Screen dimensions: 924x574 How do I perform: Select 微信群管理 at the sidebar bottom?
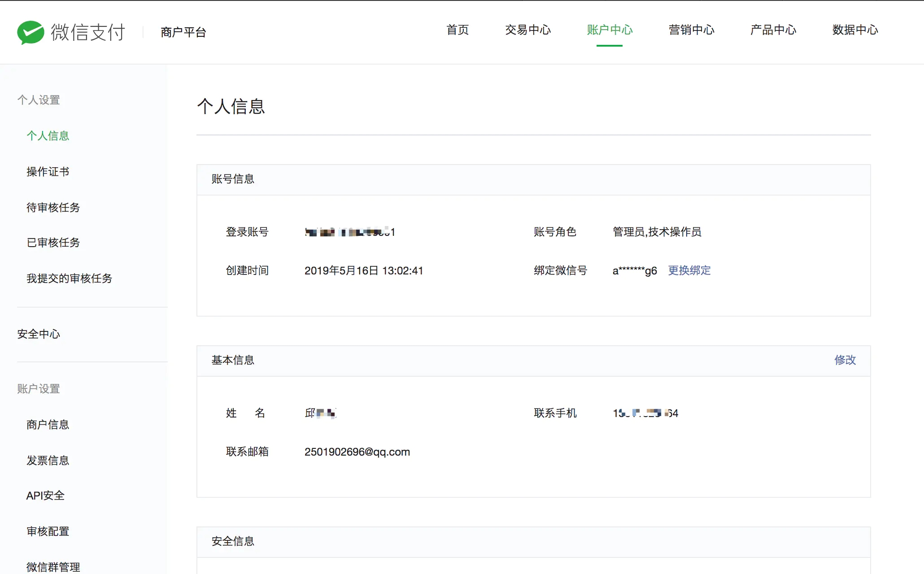pyautogui.click(x=53, y=566)
